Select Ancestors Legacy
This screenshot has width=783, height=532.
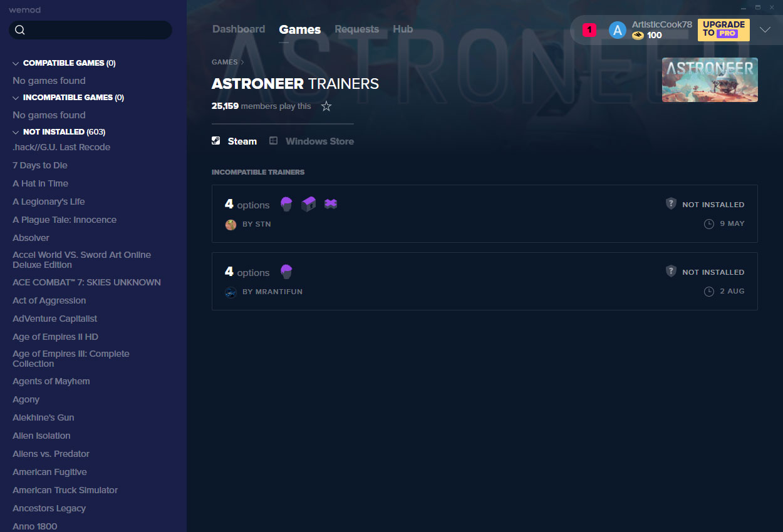coord(49,508)
